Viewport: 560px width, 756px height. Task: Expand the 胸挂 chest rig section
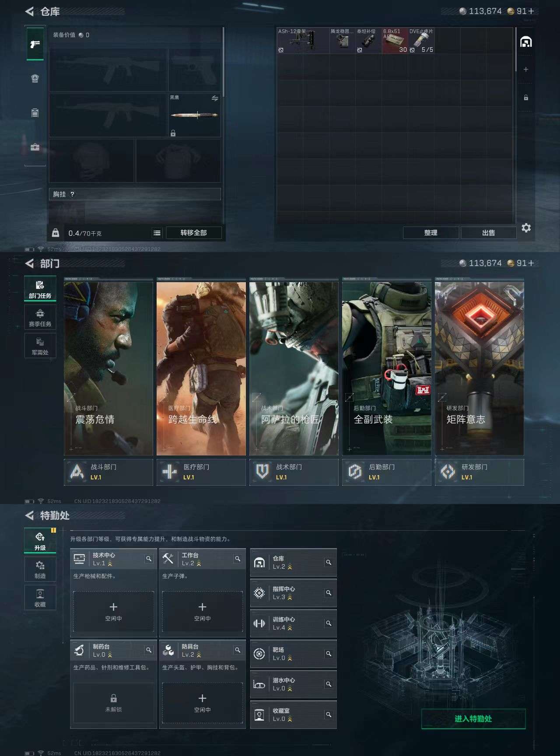coord(135,194)
